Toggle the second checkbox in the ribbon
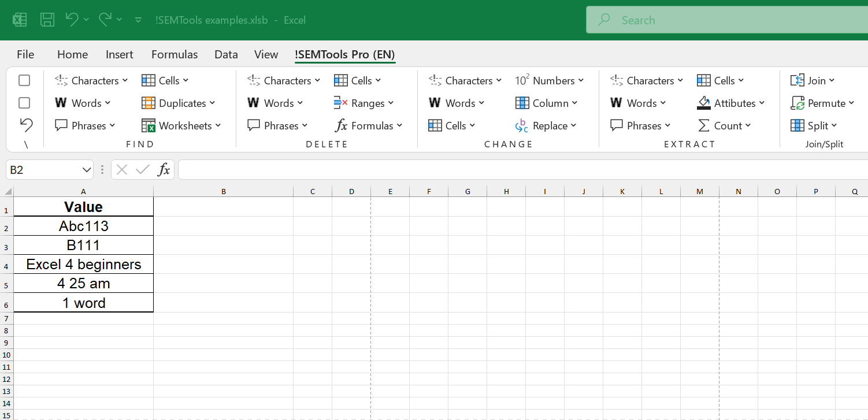 pos(24,103)
